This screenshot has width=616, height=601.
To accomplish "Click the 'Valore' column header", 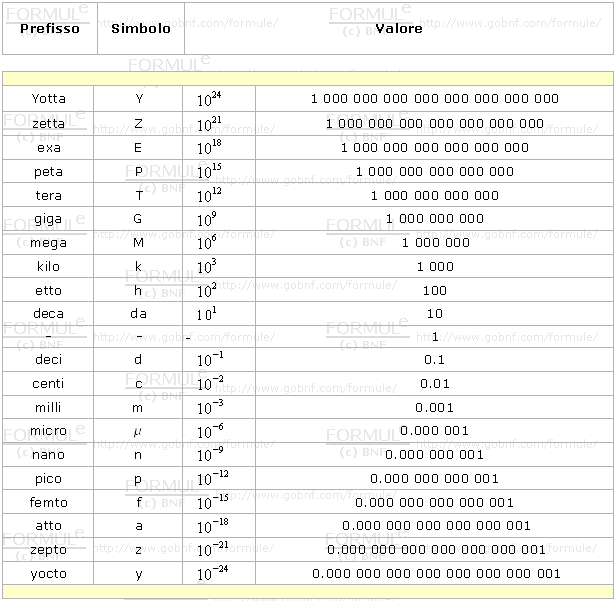I will coord(399,28).
